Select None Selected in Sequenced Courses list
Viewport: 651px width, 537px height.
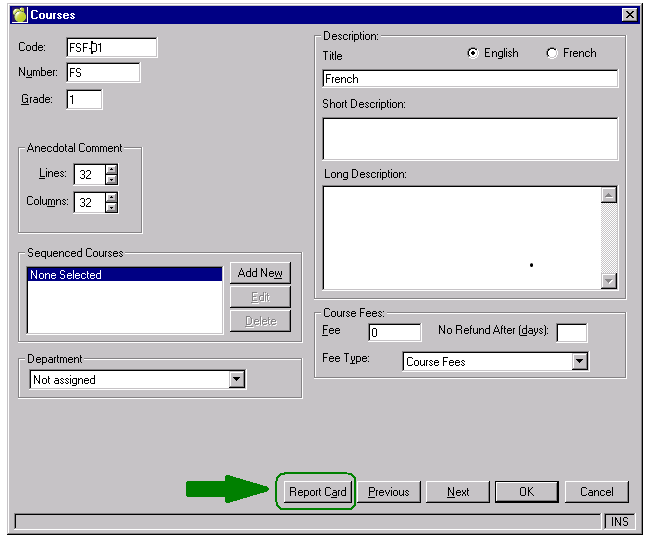tap(124, 275)
